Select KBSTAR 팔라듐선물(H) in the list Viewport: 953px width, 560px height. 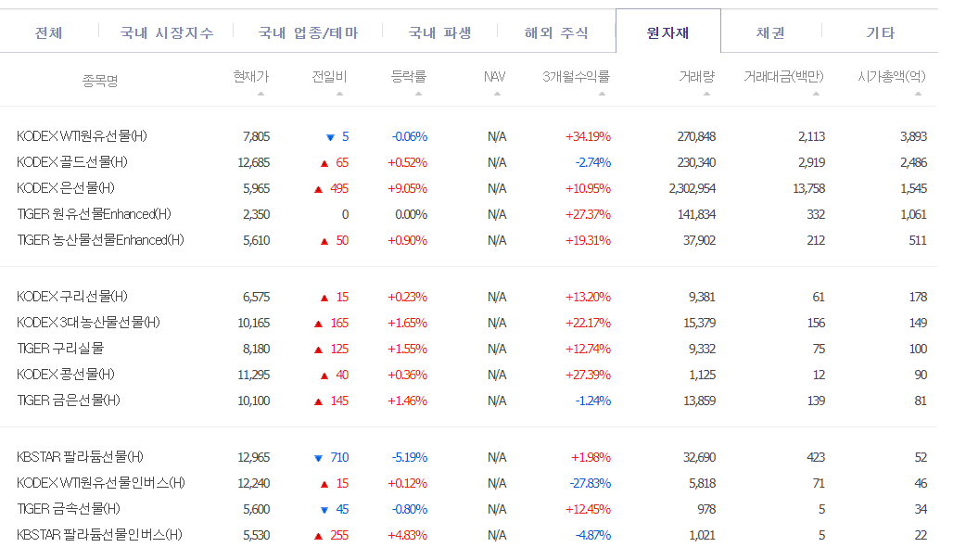coord(80,457)
